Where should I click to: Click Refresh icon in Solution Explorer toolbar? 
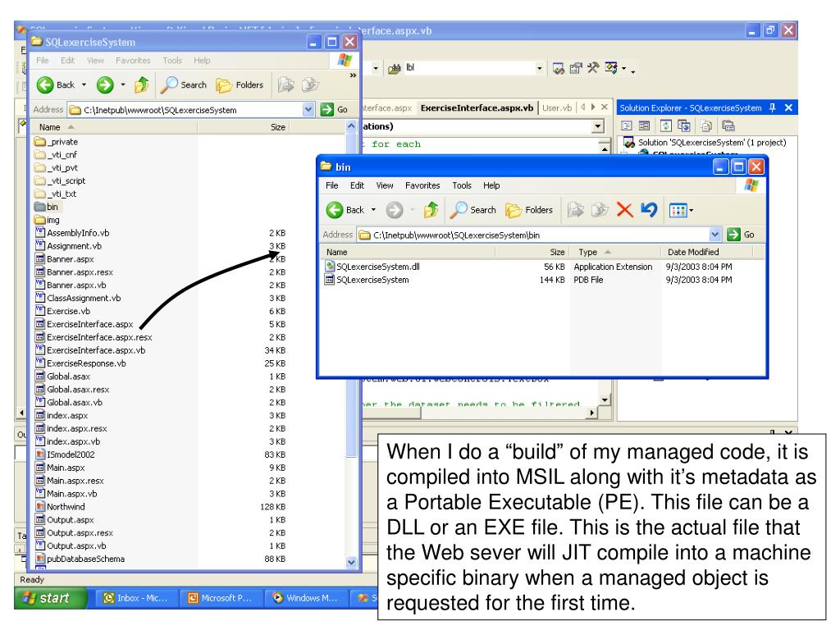point(665,126)
